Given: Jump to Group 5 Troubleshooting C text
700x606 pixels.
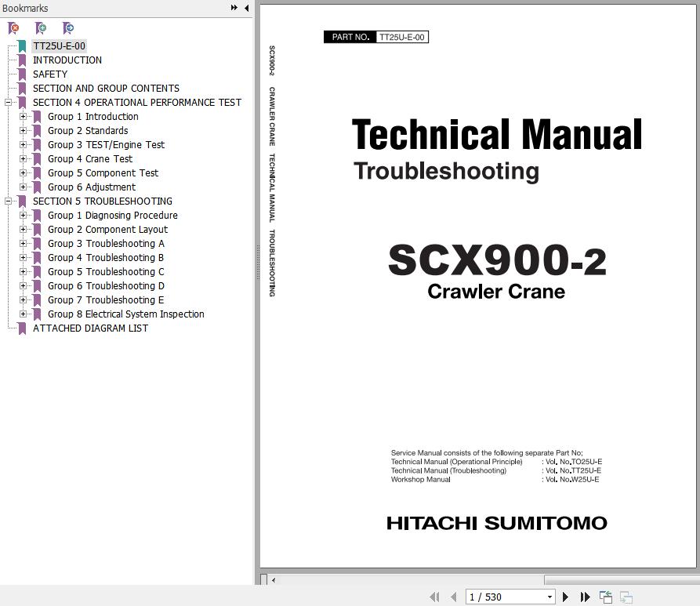Looking at the screenshot, I should tap(106, 271).
